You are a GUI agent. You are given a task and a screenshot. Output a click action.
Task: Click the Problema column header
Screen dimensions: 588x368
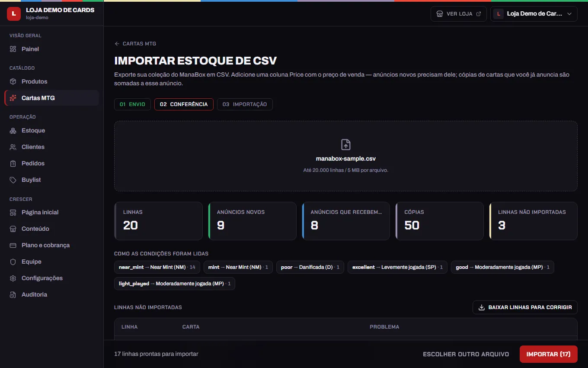pos(384,327)
